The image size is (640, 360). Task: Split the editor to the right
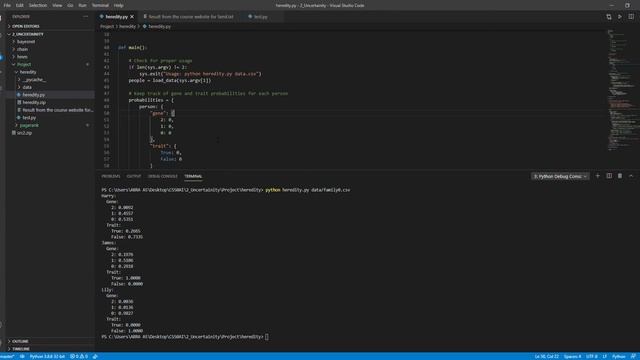pyautogui.click(x=631, y=17)
